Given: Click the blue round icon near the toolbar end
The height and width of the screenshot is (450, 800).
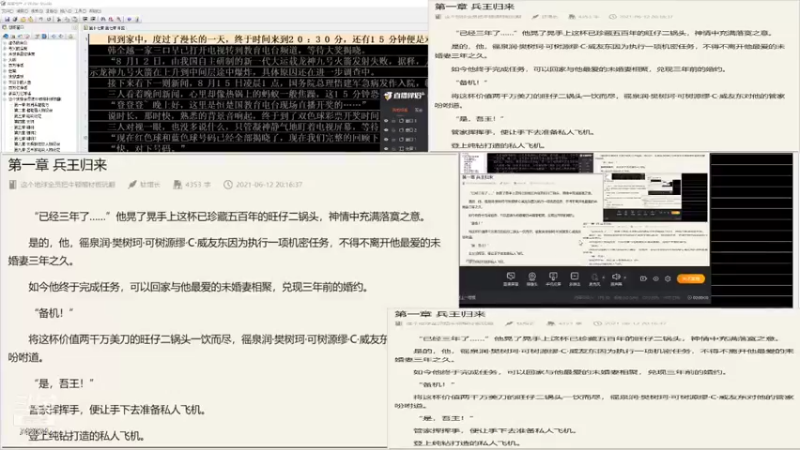Looking at the screenshot, I should (x=129, y=19).
